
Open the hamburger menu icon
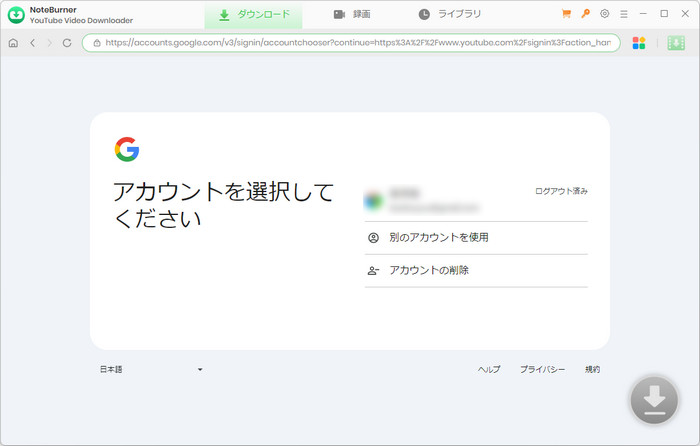pos(624,14)
